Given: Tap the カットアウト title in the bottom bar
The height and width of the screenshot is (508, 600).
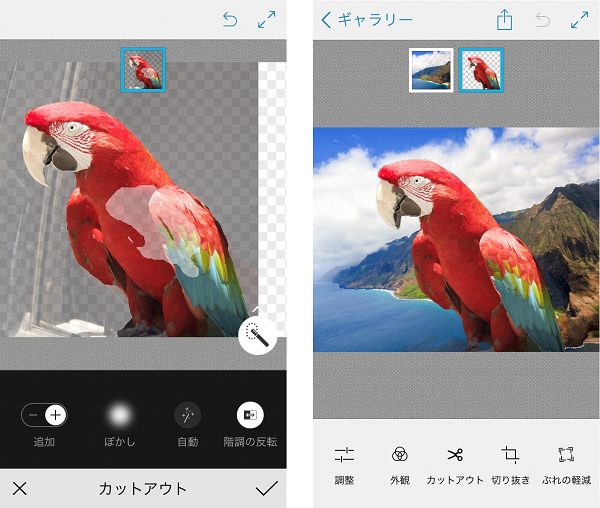Looking at the screenshot, I should click(x=143, y=488).
